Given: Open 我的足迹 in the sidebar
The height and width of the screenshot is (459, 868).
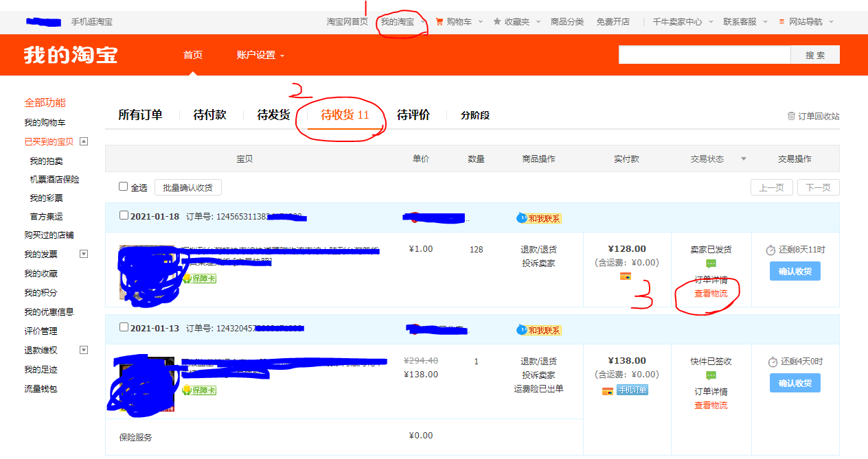Looking at the screenshot, I should 41,369.
